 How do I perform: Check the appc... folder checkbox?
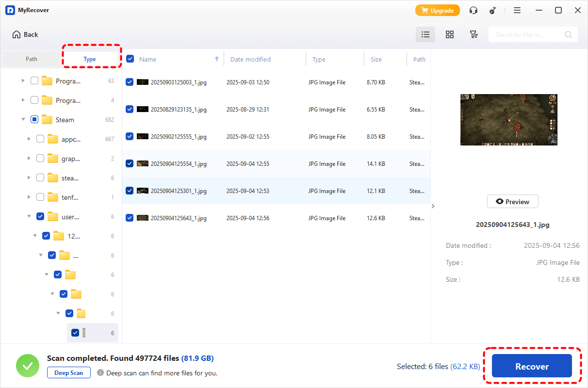pyautogui.click(x=40, y=139)
